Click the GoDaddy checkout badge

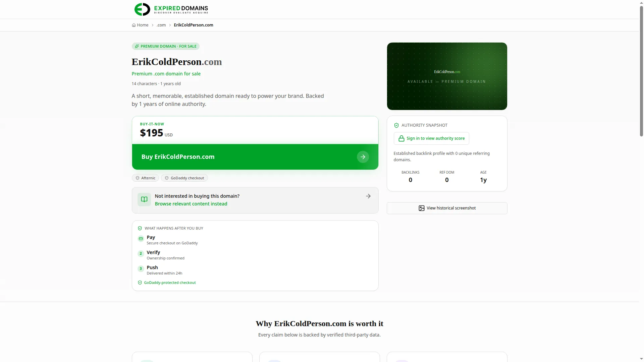[184, 178]
